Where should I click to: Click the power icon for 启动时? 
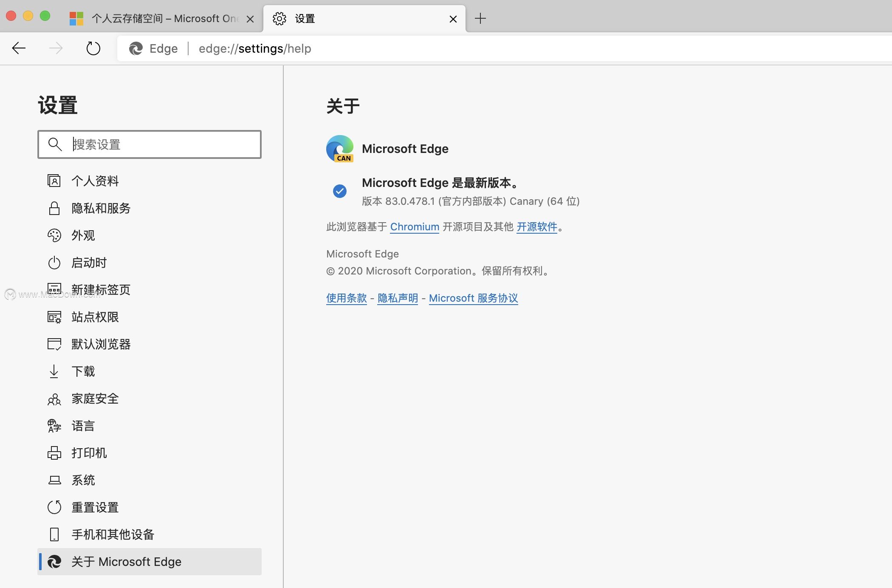coord(54,263)
